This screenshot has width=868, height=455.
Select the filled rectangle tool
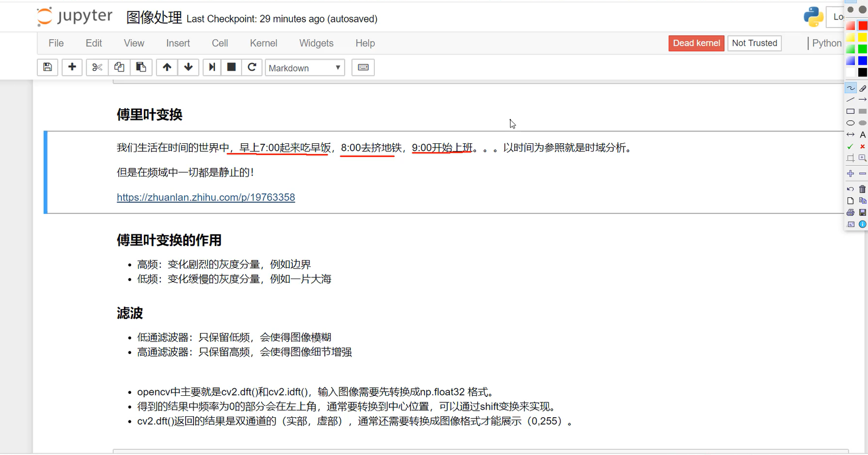(x=862, y=111)
